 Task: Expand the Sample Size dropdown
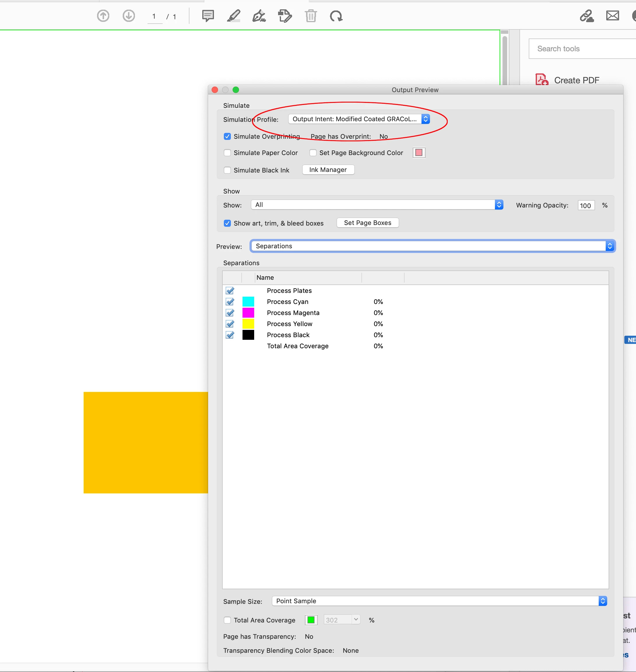coord(439,601)
